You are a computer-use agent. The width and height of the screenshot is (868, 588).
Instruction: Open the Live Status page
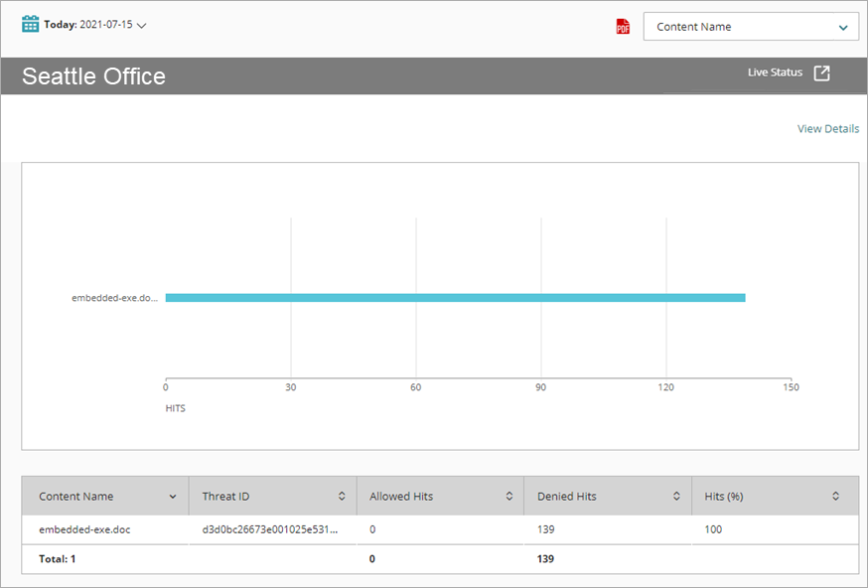[x=775, y=72]
